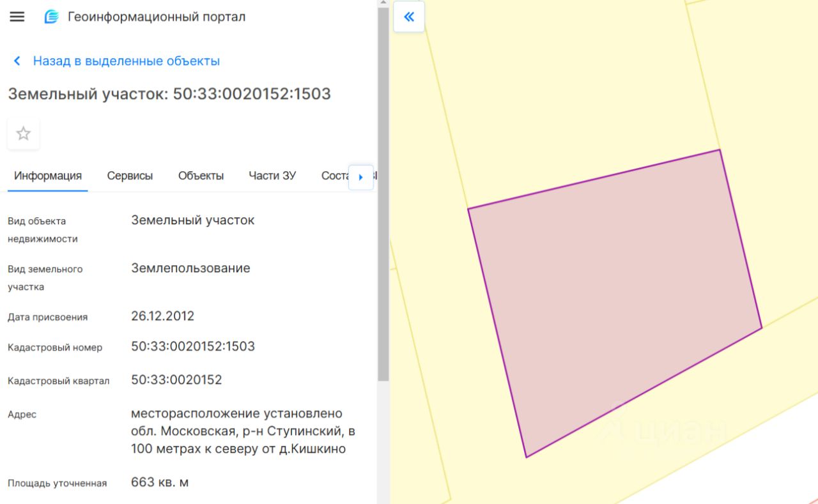Click the date value 26.12.2012
The image size is (818, 504).
point(162,316)
